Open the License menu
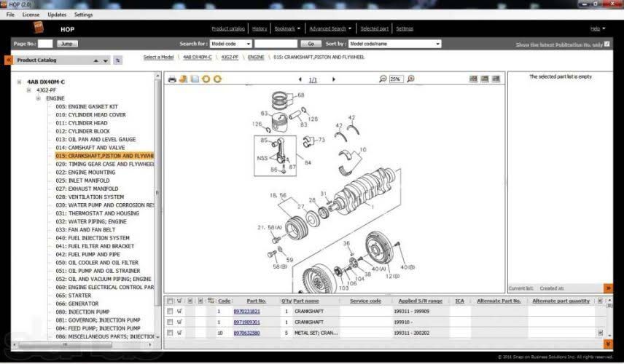The image size is (624, 364). click(x=31, y=15)
